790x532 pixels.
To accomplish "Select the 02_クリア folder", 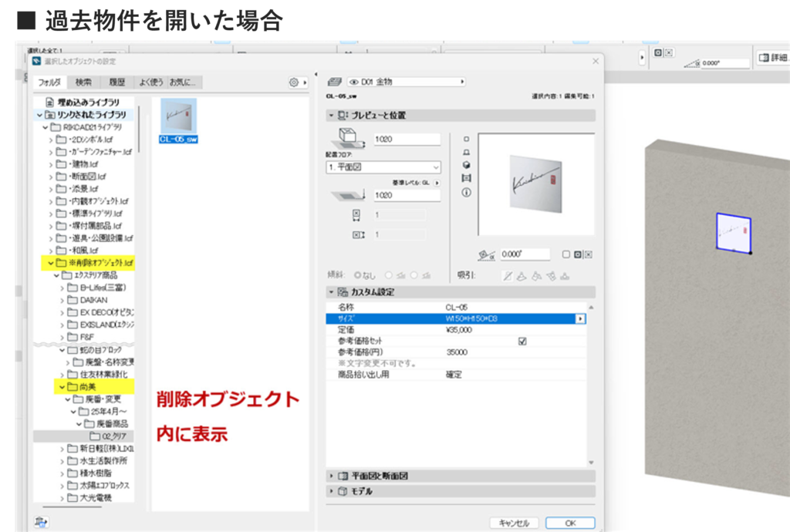I will point(109,436).
